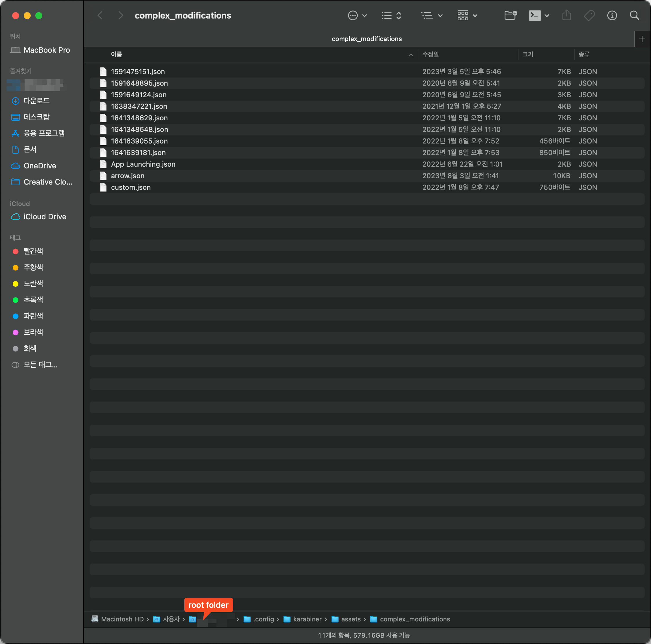Sort by the 수정일 column header

pyautogui.click(x=431, y=55)
